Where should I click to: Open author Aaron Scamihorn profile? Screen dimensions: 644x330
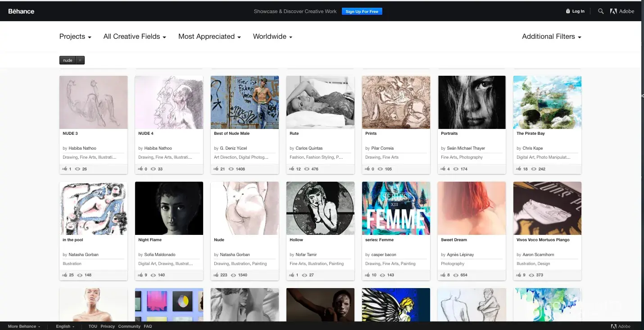tap(539, 255)
